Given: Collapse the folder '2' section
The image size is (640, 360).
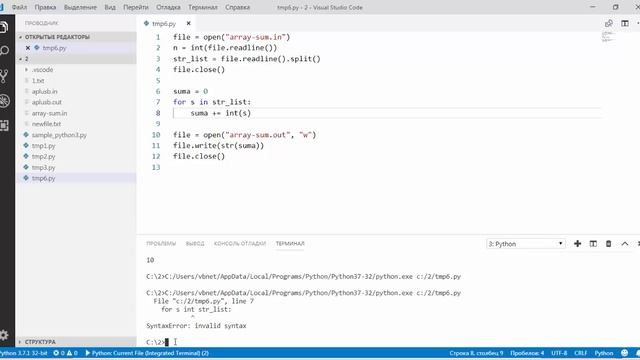Looking at the screenshot, I should [76, 59].
